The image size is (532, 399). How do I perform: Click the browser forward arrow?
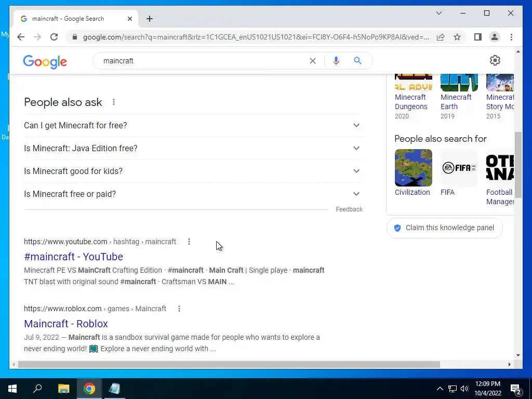(x=37, y=37)
